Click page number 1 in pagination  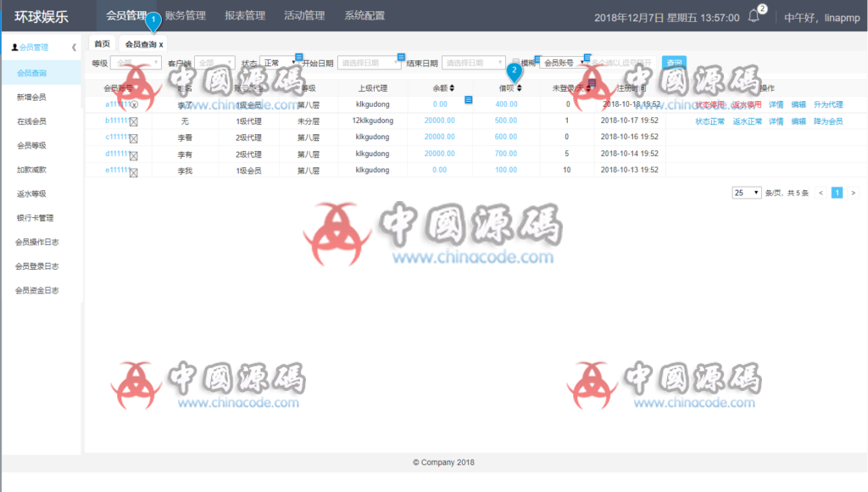(x=837, y=193)
